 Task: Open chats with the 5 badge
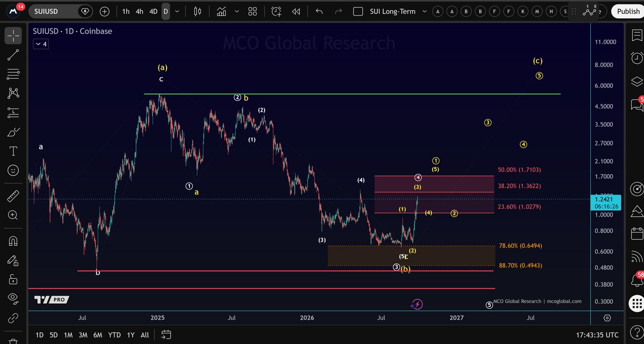pos(636,105)
